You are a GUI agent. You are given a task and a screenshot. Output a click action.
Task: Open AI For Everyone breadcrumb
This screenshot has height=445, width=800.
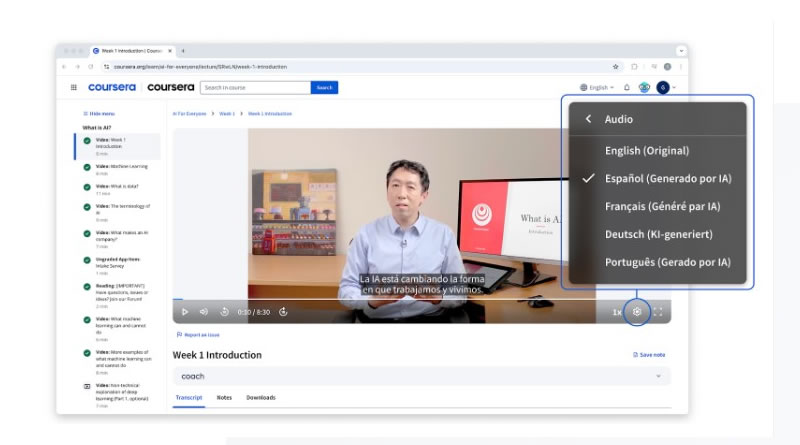pos(189,114)
